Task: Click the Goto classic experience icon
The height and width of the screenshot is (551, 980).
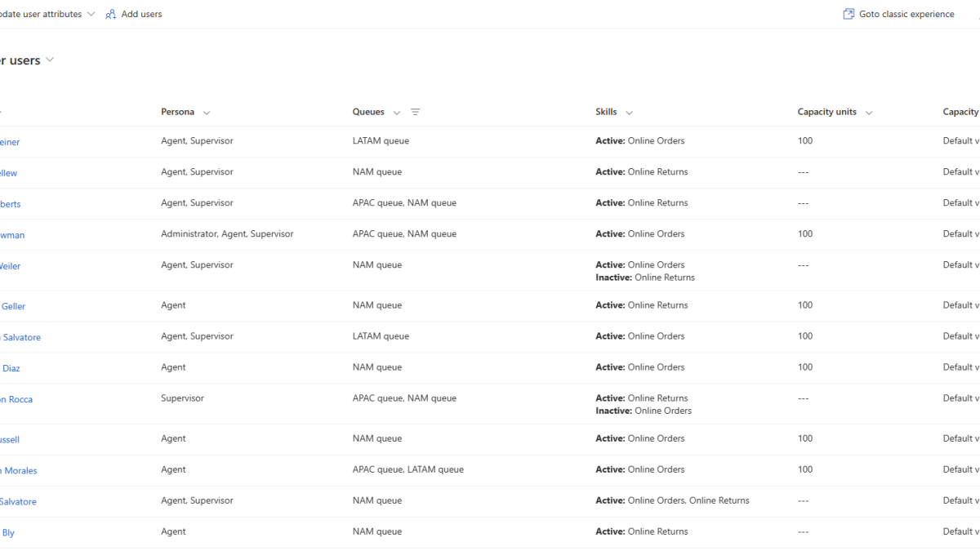Action: pos(849,14)
